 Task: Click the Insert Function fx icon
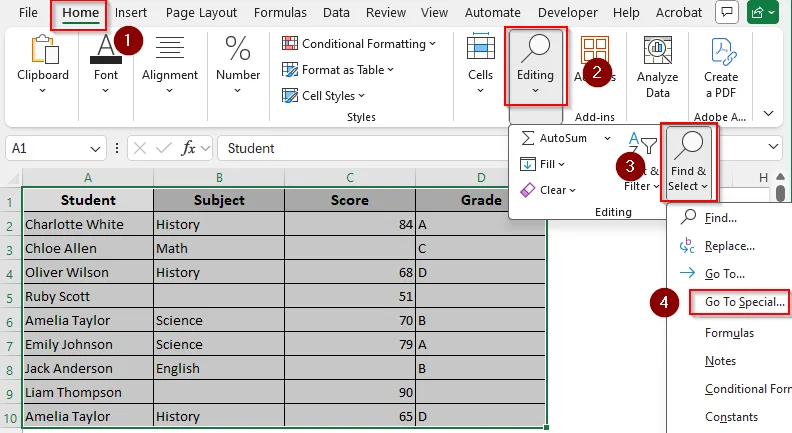(x=188, y=148)
